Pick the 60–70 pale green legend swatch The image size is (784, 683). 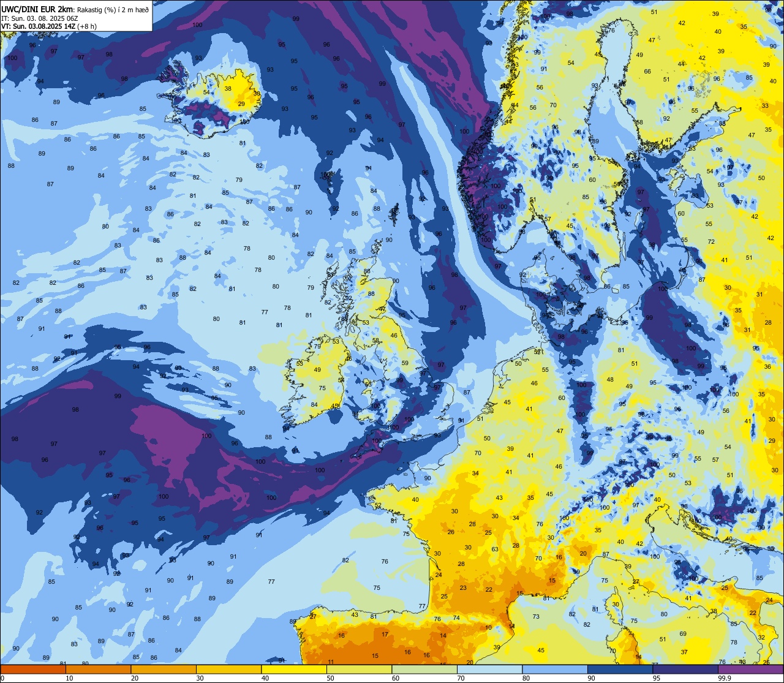click(x=424, y=669)
